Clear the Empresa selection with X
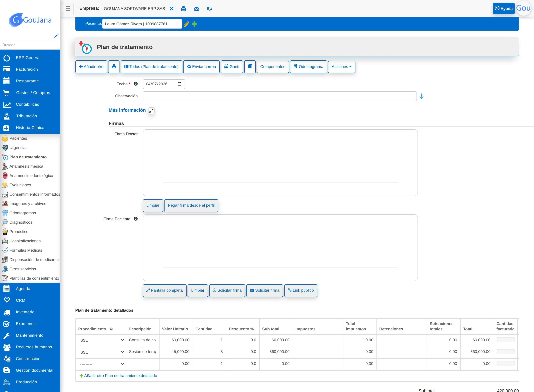 click(171, 9)
